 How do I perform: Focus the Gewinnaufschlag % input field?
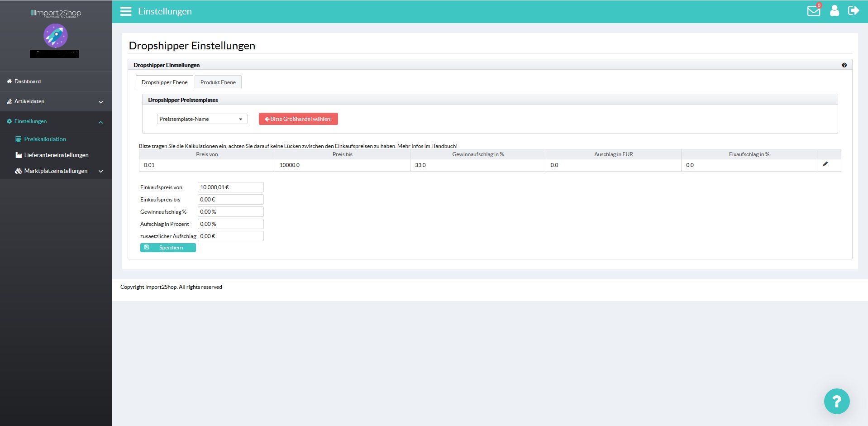tap(230, 212)
